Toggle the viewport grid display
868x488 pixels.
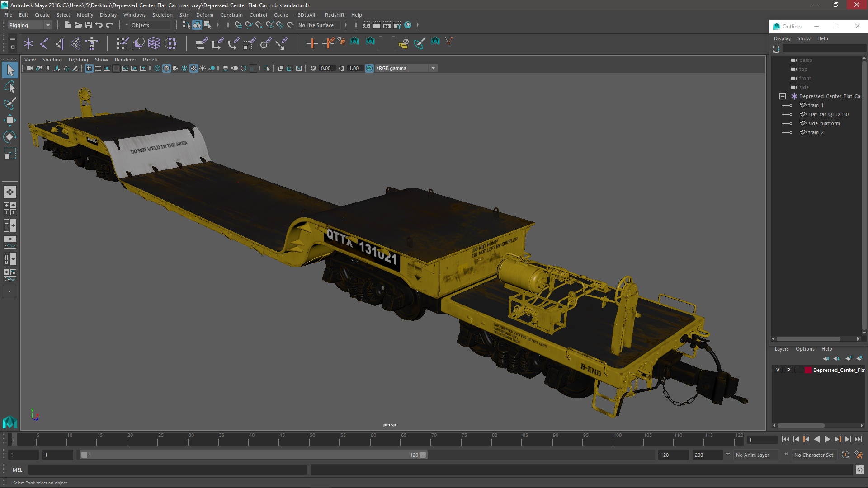[89, 68]
